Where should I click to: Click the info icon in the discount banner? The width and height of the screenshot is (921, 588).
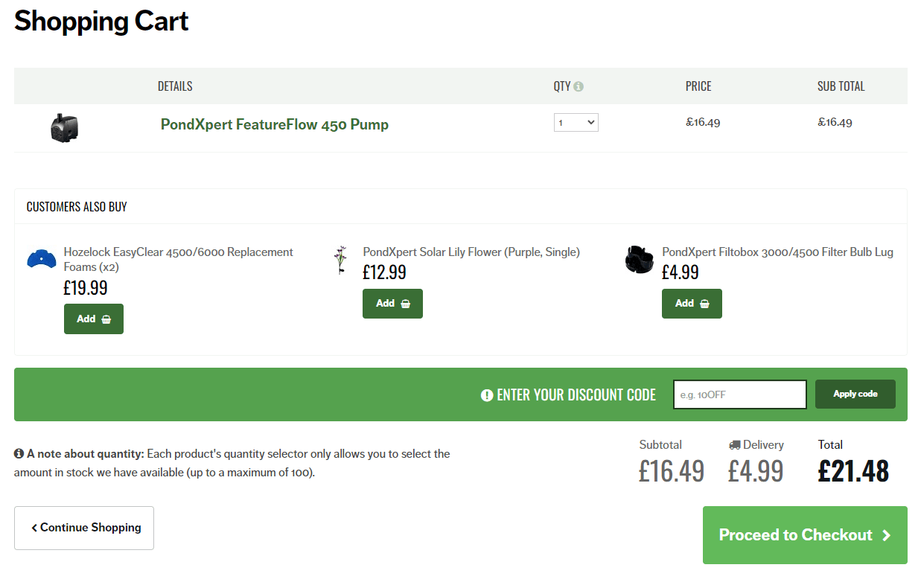486,394
